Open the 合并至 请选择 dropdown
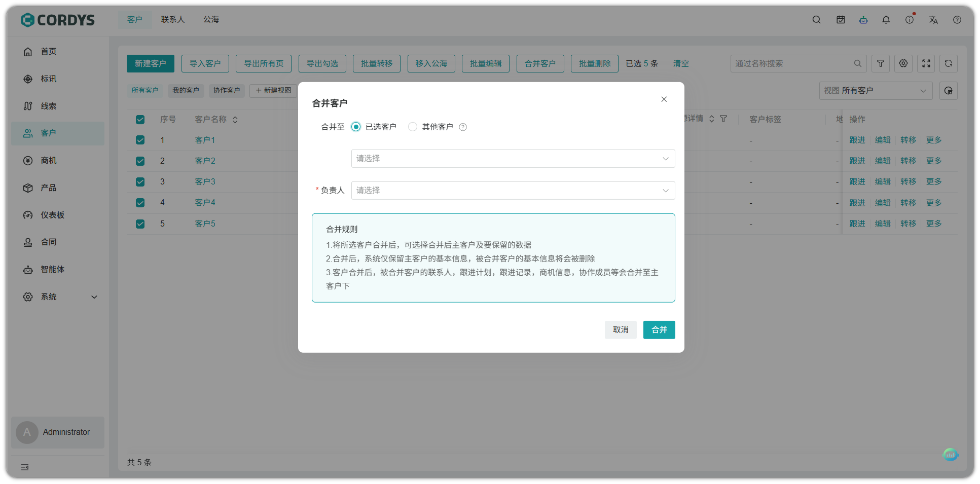Viewport: 980px width, 484px height. 513,158
